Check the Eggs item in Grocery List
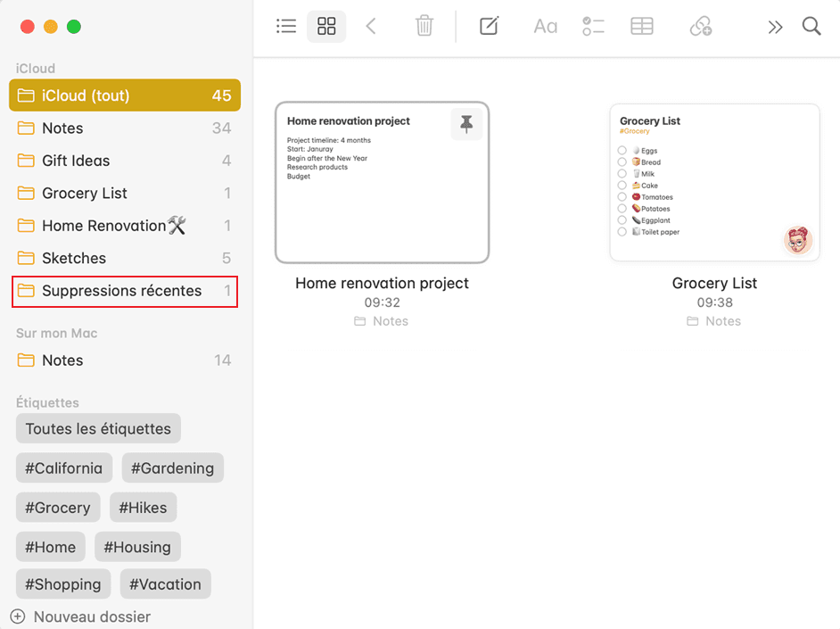Screen dimensions: 840x629 pyautogui.click(x=622, y=152)
